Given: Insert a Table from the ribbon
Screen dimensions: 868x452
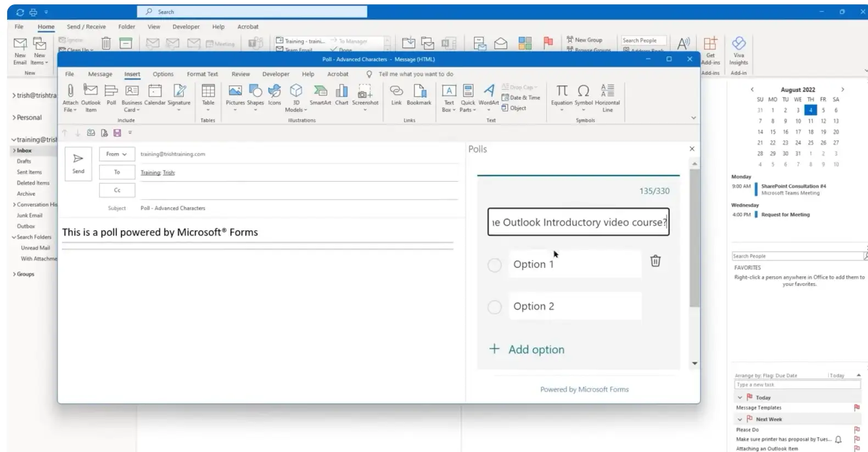Looking at the screenshot, I should pyautogui.click(x=208, y=95).
